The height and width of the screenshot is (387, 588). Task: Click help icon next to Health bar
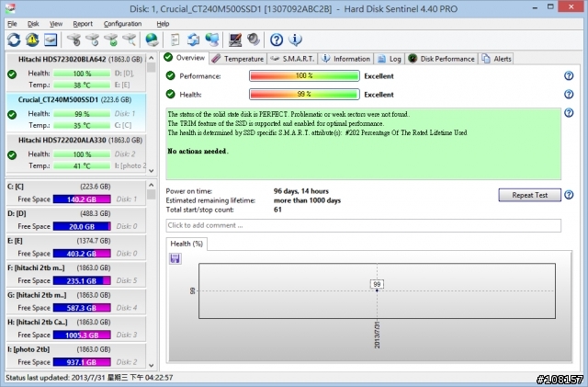pos(569,94)
